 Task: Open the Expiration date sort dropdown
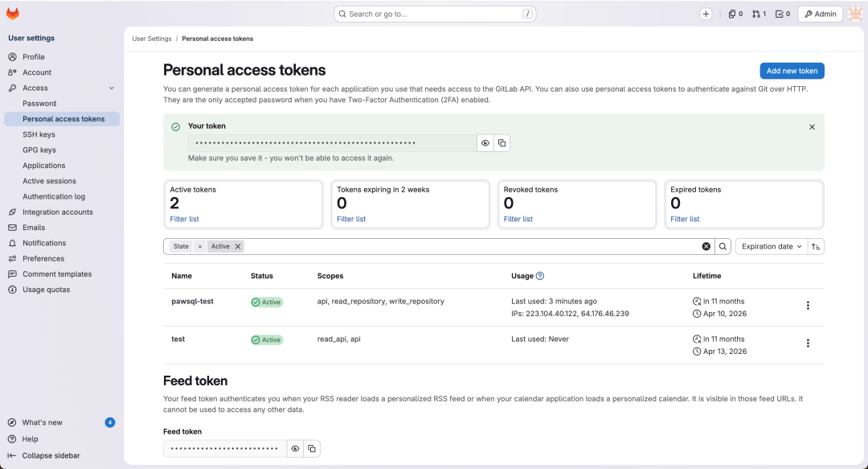772,247
